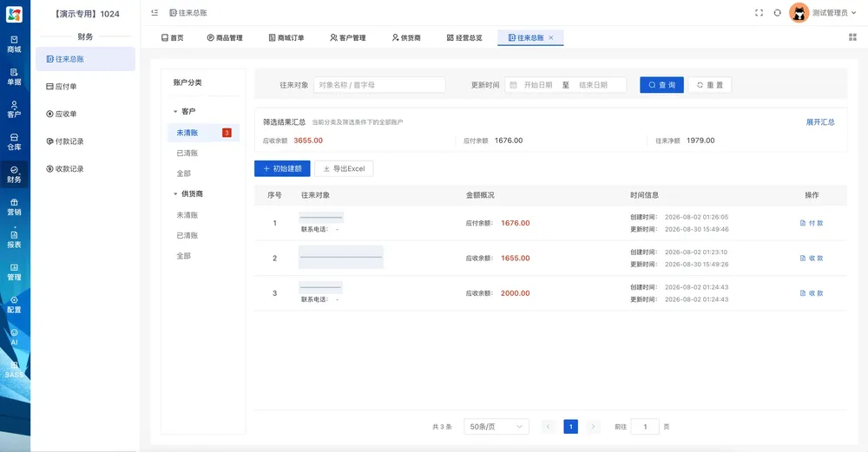The height and width of the screenshot is (452, 868).
Task: Click the refresh page icon
Action: [x=777, y=13]
